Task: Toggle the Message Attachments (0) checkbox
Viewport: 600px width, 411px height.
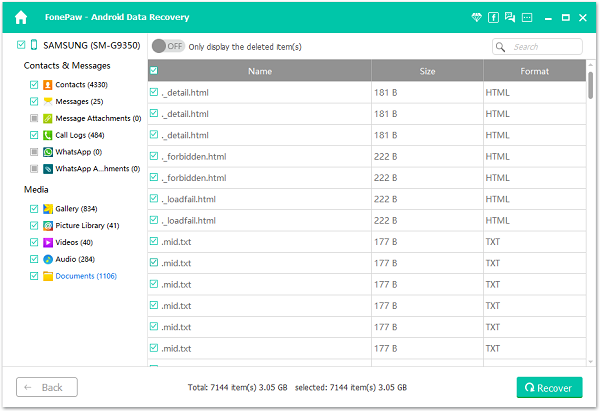Action: coord(34,118)
